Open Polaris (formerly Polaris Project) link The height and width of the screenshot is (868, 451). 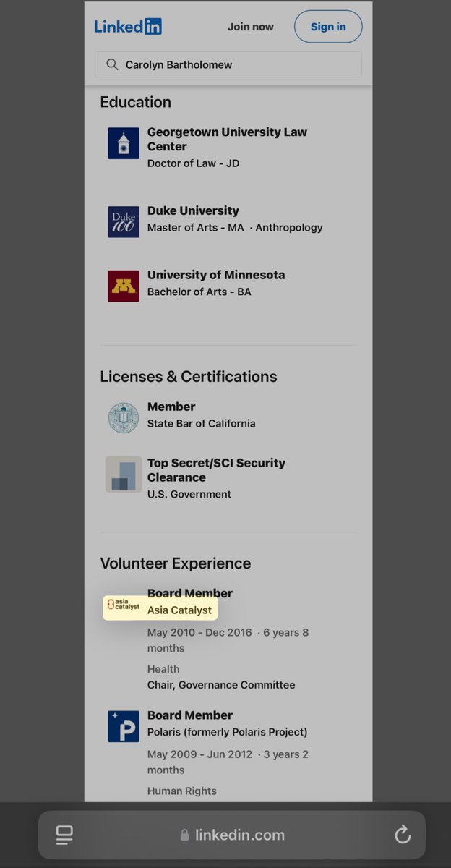(x=227, y=731)
